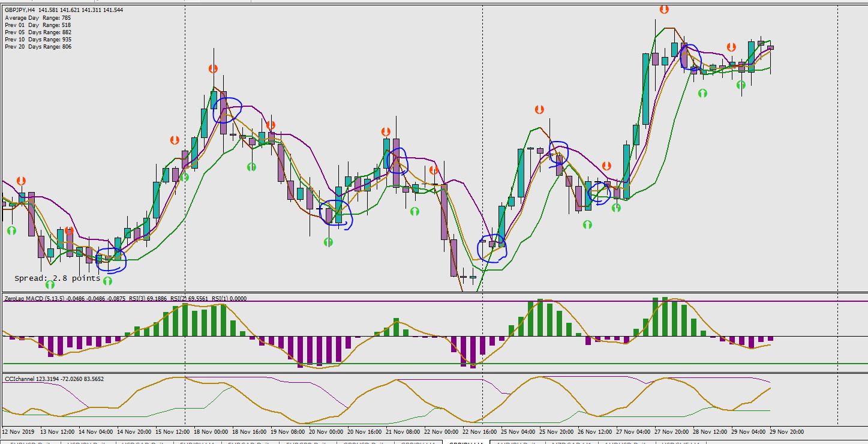Click the '27 Nov 04:00' time axis label

click(x=634, y=431)
